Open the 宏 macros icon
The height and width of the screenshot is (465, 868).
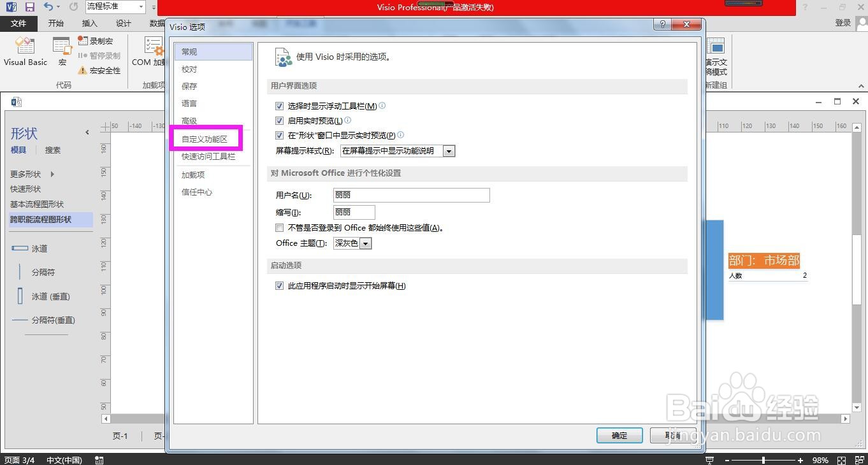coord(62,46)
